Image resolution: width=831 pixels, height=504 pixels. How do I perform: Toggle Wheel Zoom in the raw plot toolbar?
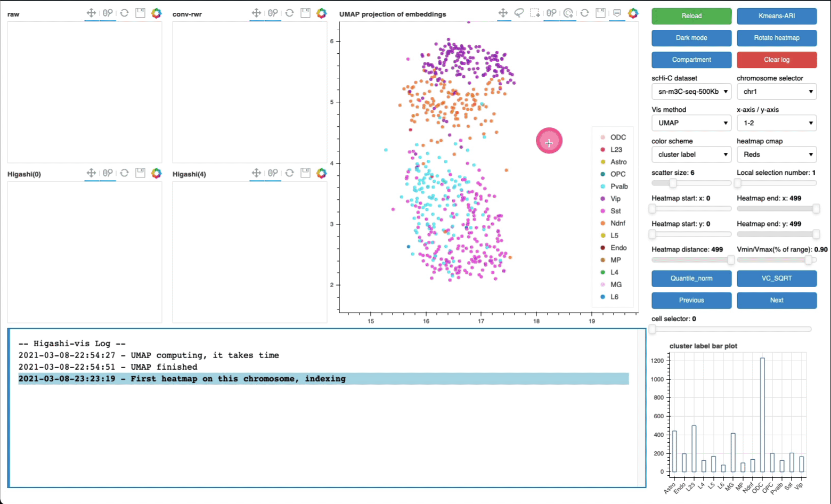[x=108, y=13]
